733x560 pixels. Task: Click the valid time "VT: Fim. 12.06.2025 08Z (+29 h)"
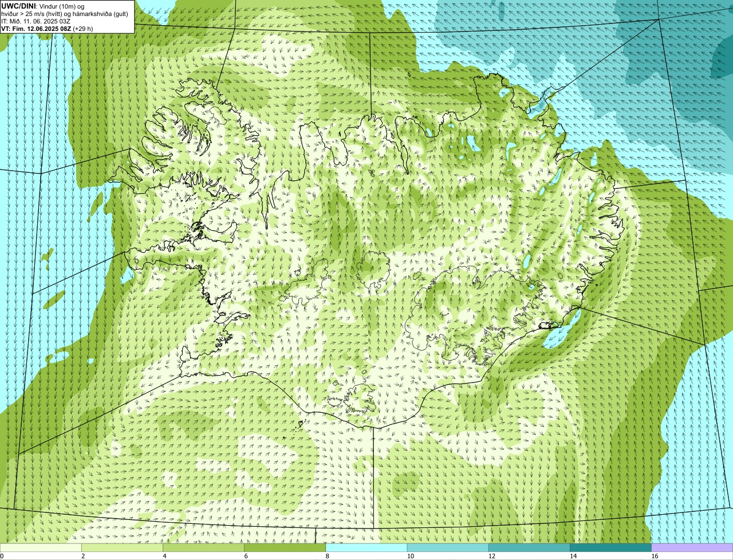pyautogui.click(x=47, y=29)
